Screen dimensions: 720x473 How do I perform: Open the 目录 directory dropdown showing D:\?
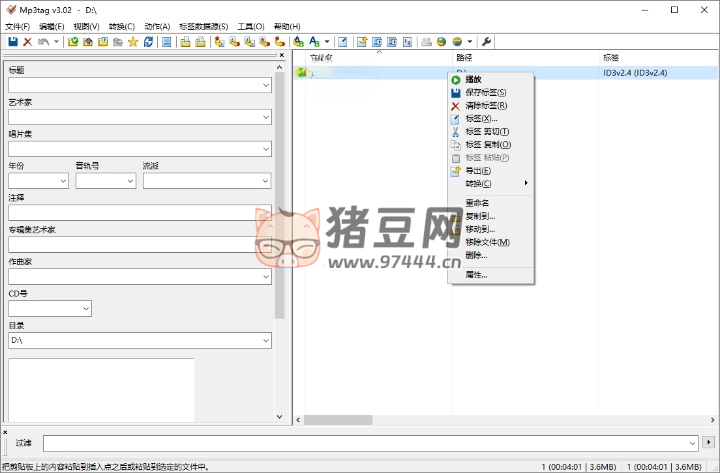pos(266,341)
